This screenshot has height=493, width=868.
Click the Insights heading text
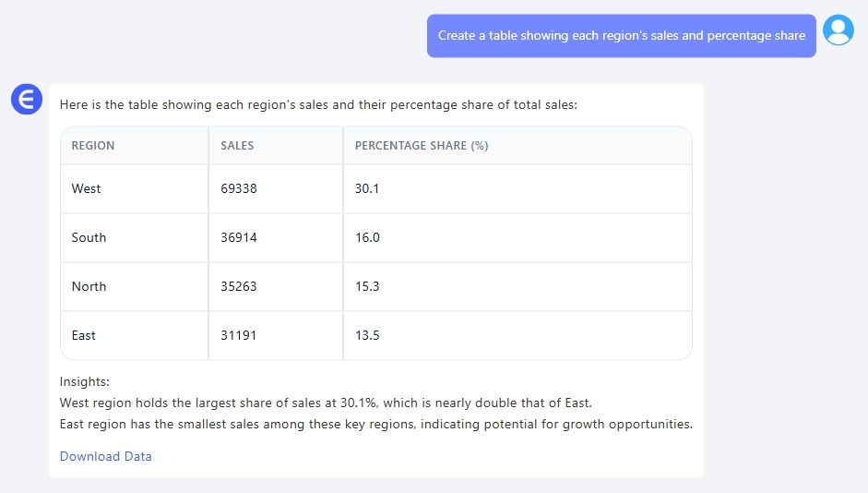click(x=84, y=381)
